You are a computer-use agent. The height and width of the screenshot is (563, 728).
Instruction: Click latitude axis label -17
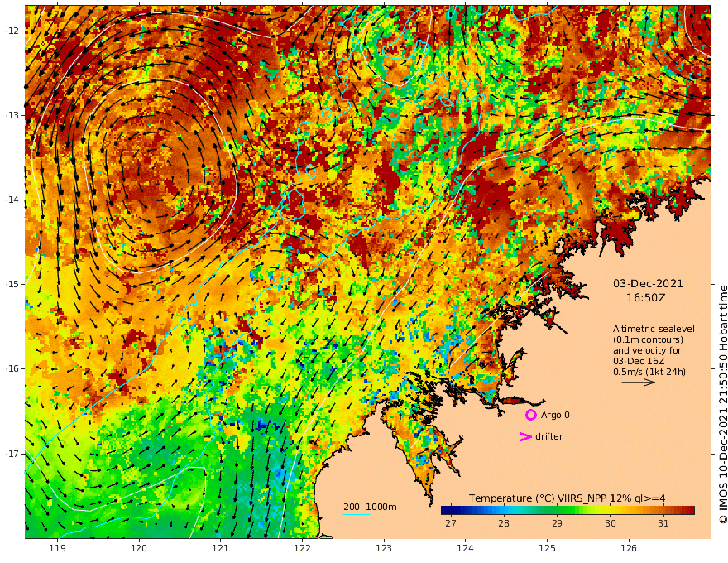point(12,454)
